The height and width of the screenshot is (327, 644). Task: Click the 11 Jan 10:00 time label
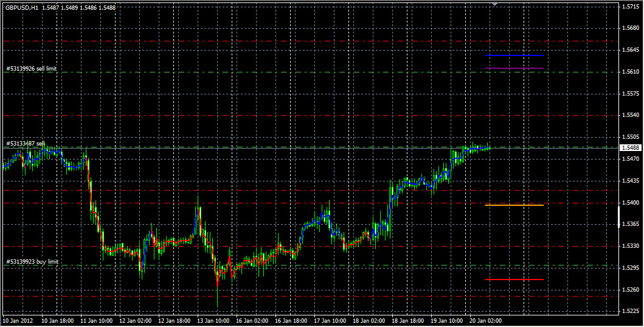click(x=97, y=320)
